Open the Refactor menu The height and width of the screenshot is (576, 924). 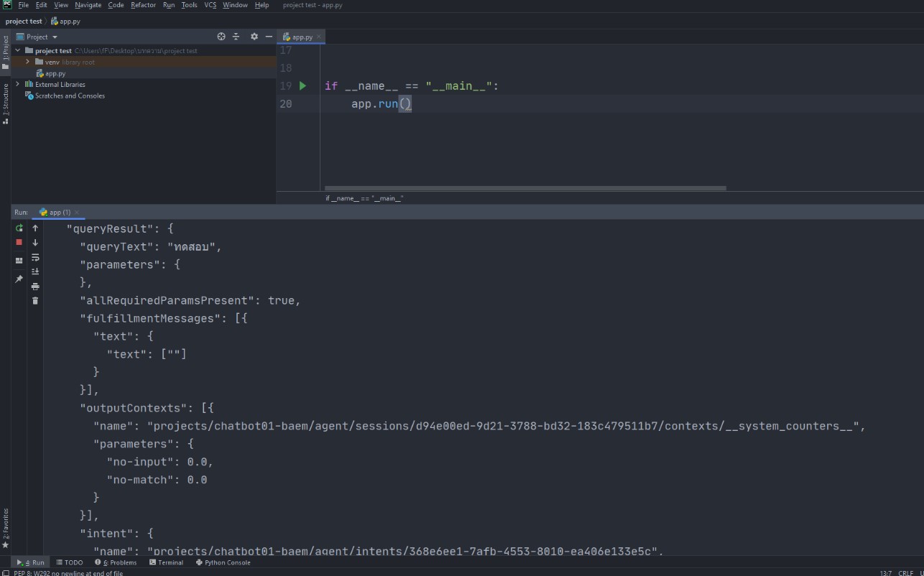coord(143,4)
